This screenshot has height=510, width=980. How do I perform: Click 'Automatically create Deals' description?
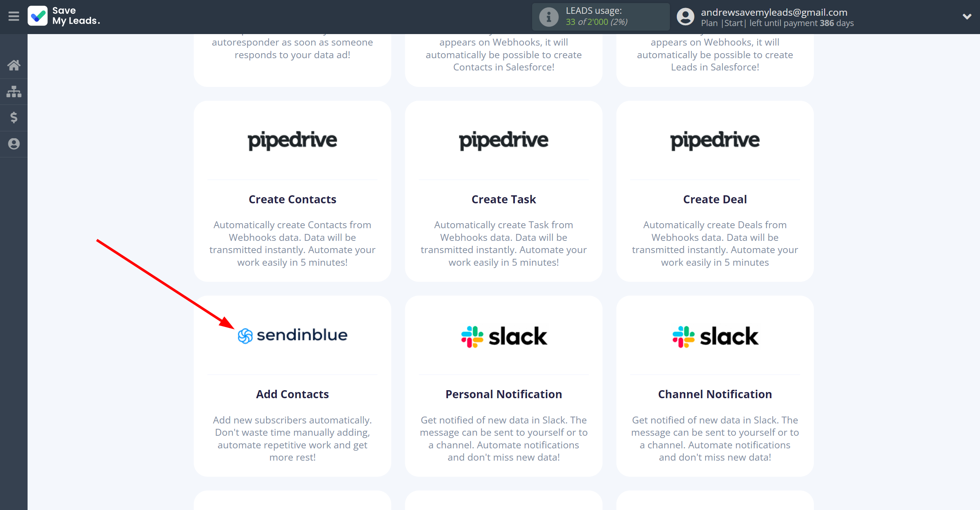pos(715,244)
